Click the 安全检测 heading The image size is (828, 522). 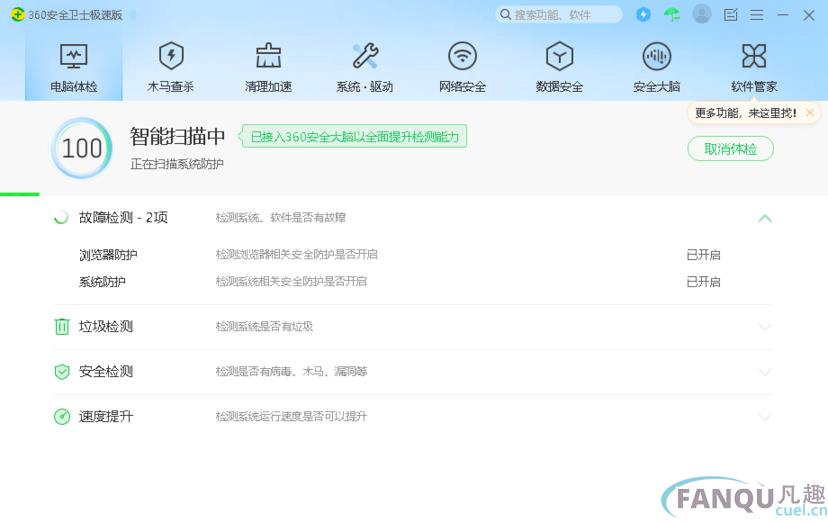(x=106, y=372)
